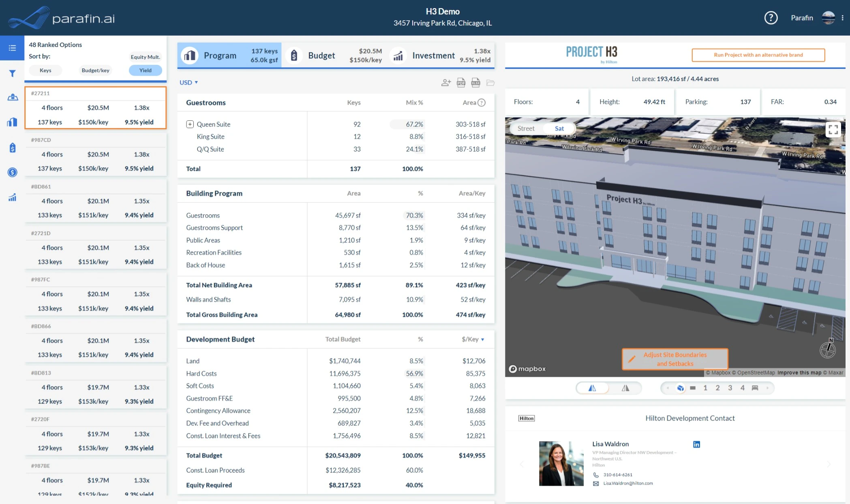Image resolution: width=850 pixels, height=504 pixels.
Task: Select the guestroom bed layout view
Action: pos(755,388)
